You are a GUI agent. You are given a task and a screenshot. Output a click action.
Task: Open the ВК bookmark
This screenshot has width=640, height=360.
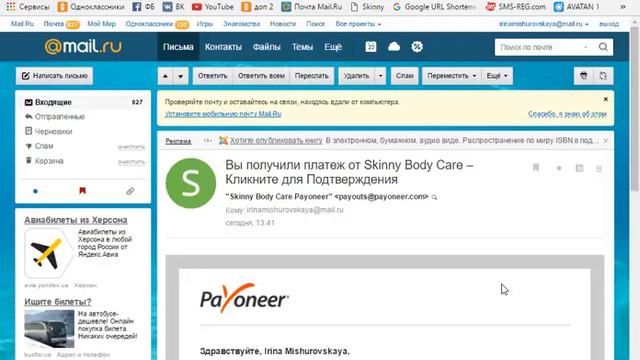[x=173, y=7]
